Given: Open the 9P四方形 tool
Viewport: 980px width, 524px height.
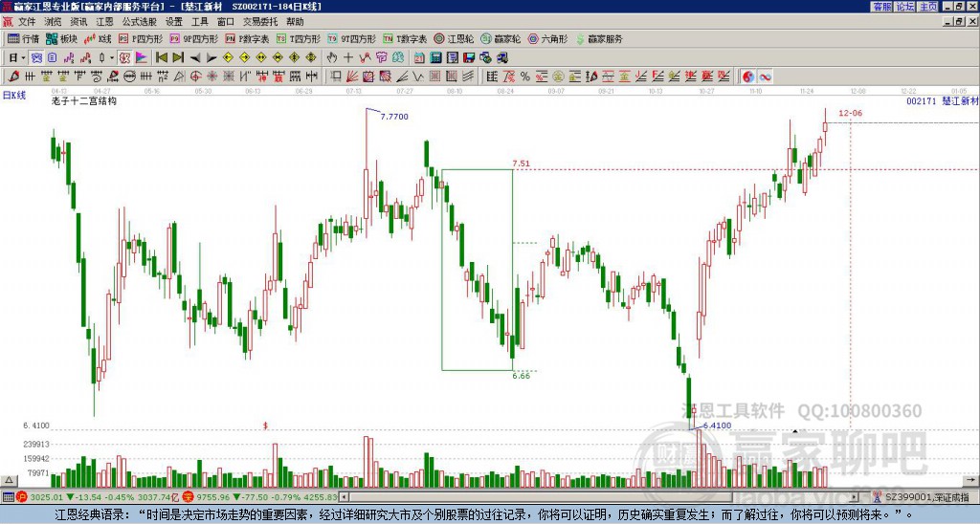Looking at the screenshot, I should 194,39.
